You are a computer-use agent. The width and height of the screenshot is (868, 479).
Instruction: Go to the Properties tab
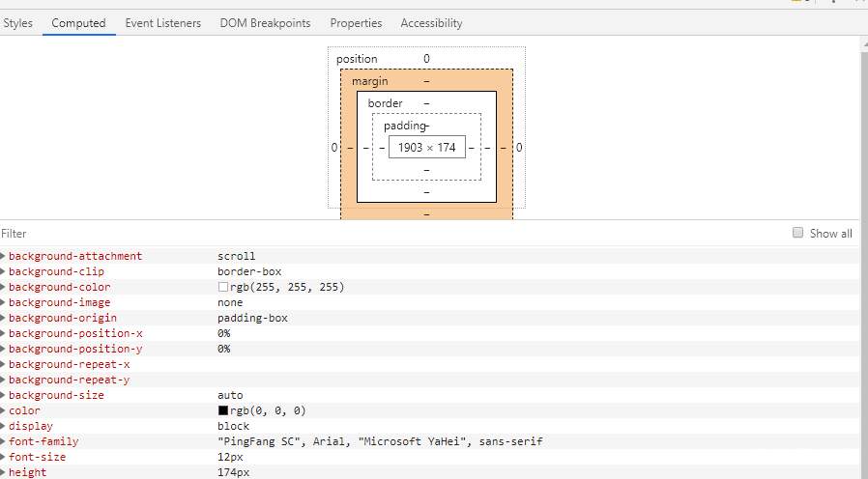356,22
